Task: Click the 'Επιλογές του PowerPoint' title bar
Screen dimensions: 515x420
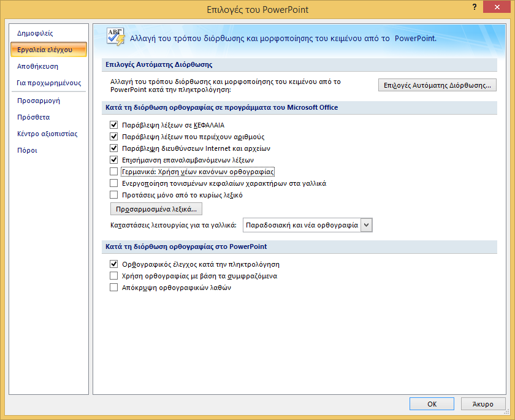Action: [x=257, y=10]
